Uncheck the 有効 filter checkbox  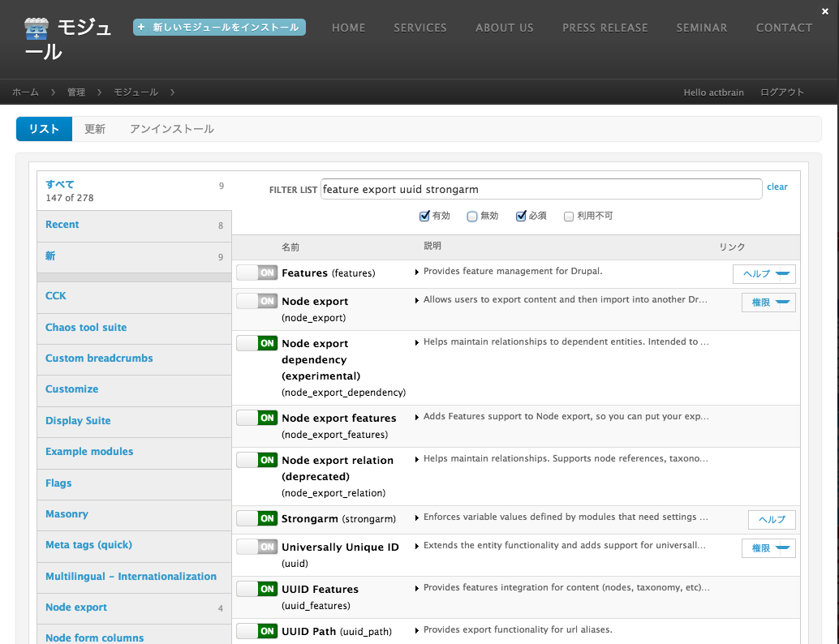pyautogui.click(x=424, y=217)
